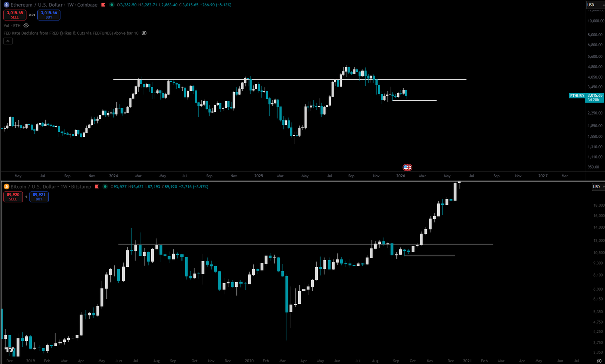605x364 pixels.
Task: Click the ETHUSD countdown price label on the axis
Action: (594, 98)
